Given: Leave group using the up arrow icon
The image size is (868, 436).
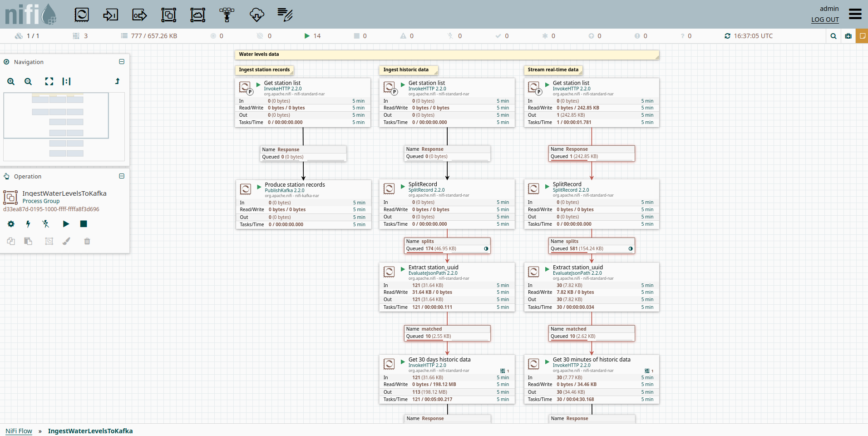Looking at the screenshot, I should (x=117, y=81).
